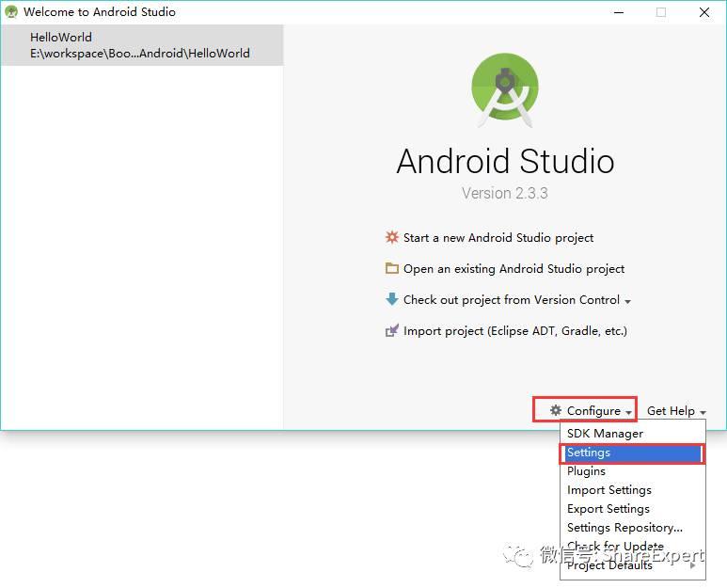Start a new Android Studio project
Viewport: 727px width, 588px height.
498,238
